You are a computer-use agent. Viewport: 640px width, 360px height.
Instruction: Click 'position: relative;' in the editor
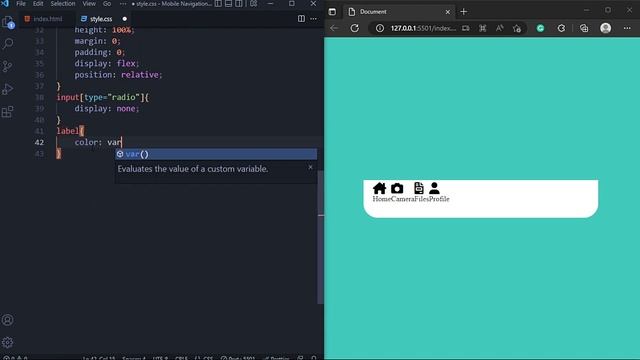click(118, 75)
